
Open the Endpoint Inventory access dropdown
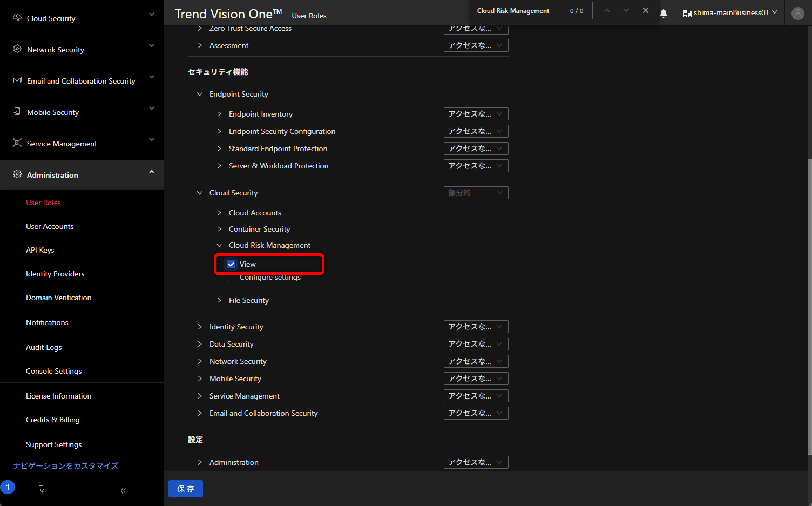[476, 114]
